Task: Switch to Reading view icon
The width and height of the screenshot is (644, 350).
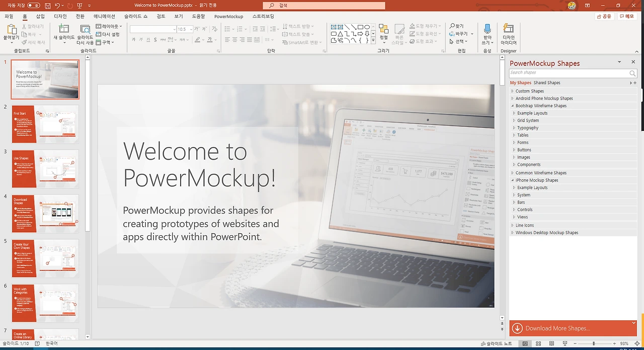Action: pos(551,343)
